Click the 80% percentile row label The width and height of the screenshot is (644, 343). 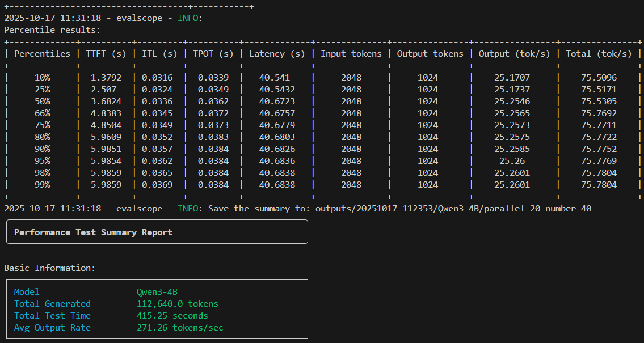(x=43, y=137)
